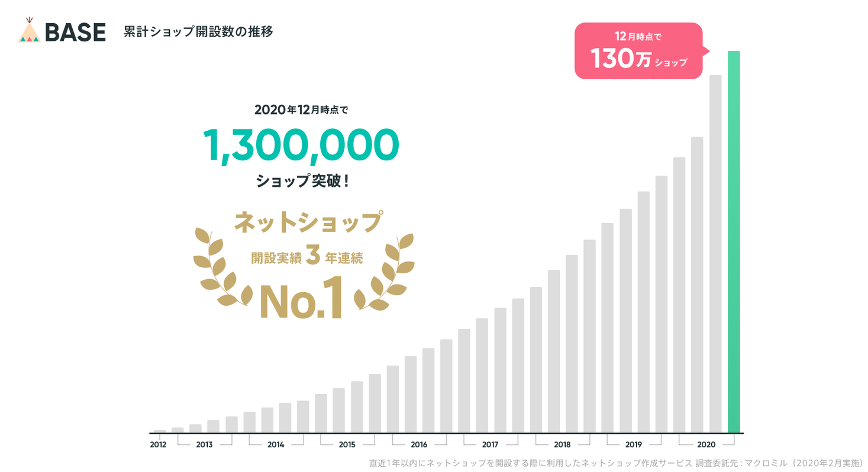Select the 2017 axis label
This screenshot has width=868, height=472.
491,444
